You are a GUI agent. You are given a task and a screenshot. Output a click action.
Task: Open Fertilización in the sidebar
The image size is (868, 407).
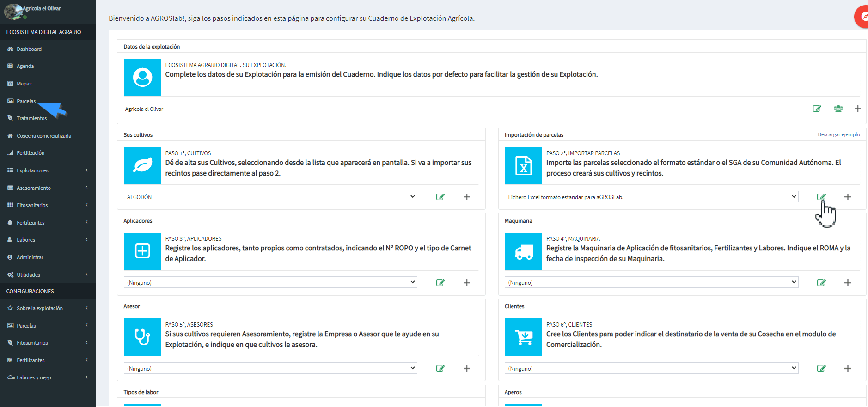pyautogui.click(x=31, y=153)
